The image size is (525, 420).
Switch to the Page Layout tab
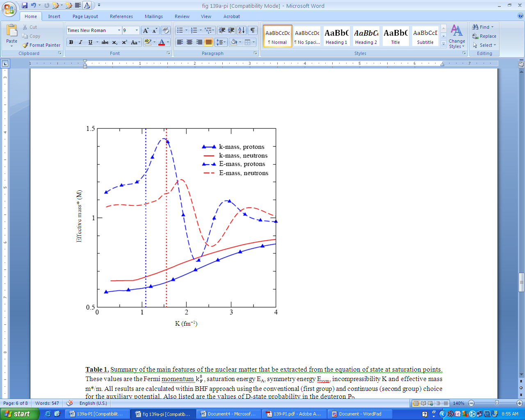pyautogui.click(x=85, y=16)
